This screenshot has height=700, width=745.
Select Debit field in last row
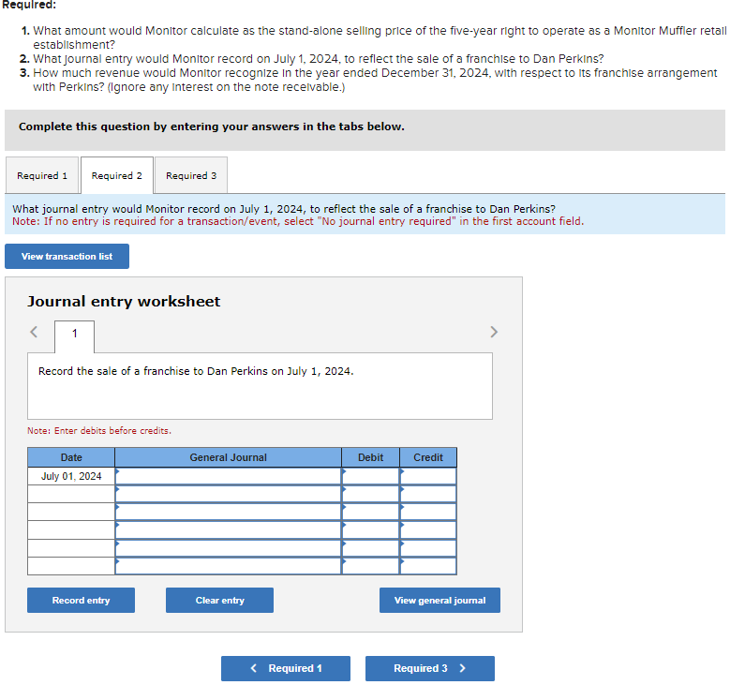(x=370, y=566)
